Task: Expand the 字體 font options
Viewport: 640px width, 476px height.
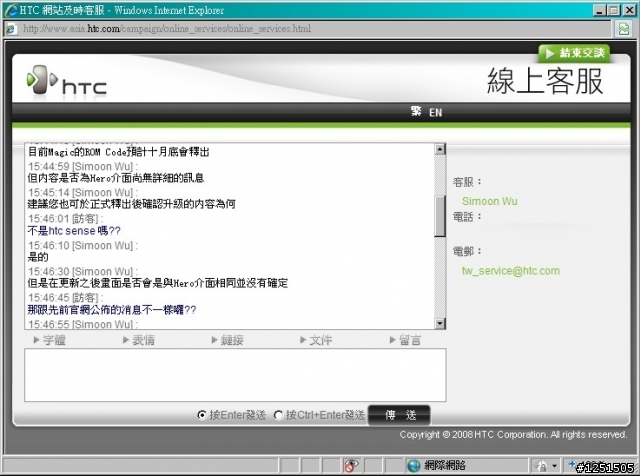Action: click(49, 340)
